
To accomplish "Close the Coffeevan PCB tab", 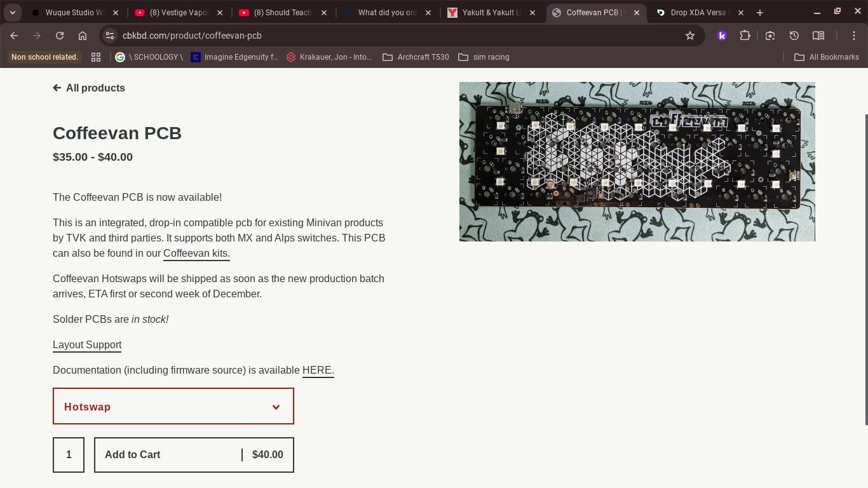I will coord(637,13).
